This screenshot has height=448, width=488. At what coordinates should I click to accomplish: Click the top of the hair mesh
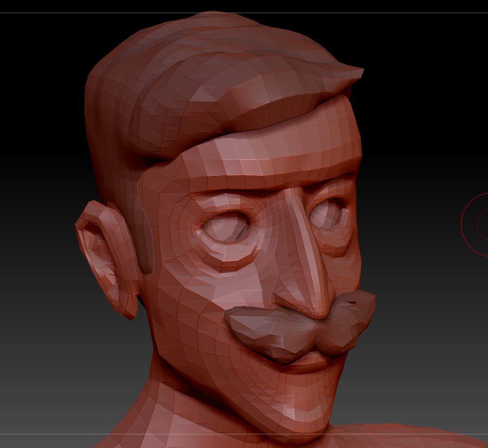(x=214, y=29)
